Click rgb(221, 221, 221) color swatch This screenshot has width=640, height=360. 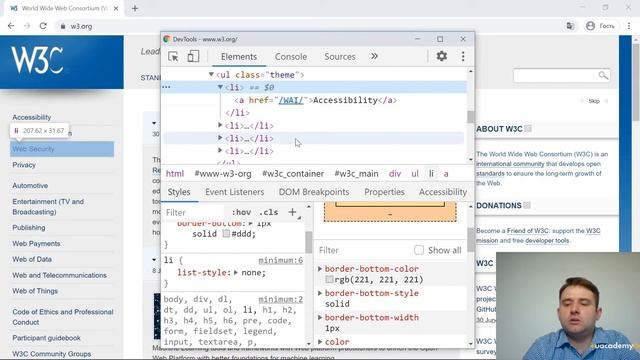(329, 280)
